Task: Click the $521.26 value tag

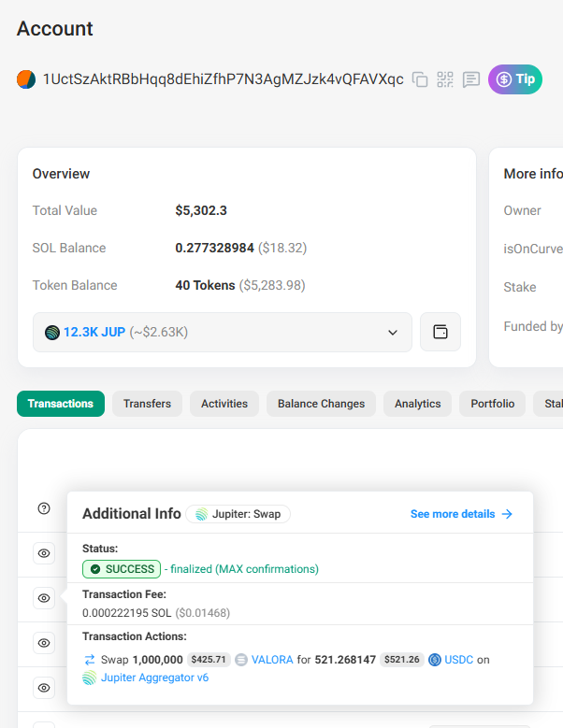Action: coord(402,660)
